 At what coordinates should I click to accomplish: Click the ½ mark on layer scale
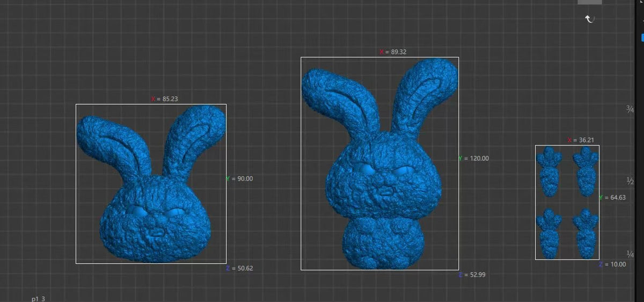[631, 181]
